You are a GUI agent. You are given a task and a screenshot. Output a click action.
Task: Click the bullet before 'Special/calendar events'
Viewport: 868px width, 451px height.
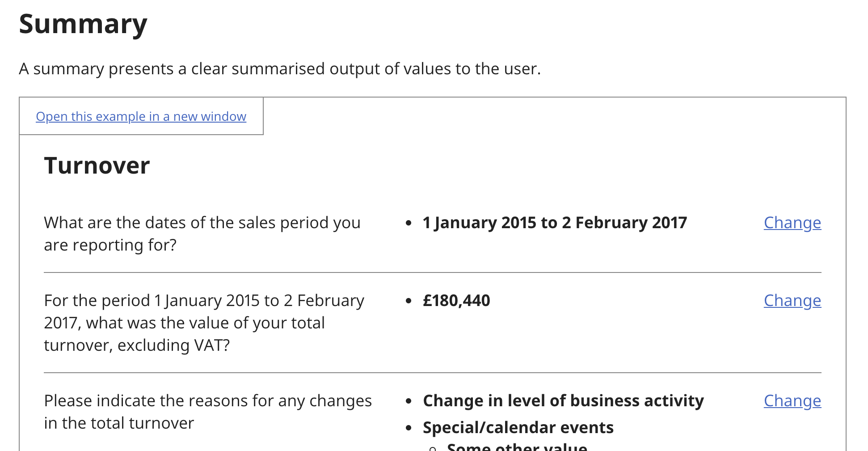click(x=409, y=428)
